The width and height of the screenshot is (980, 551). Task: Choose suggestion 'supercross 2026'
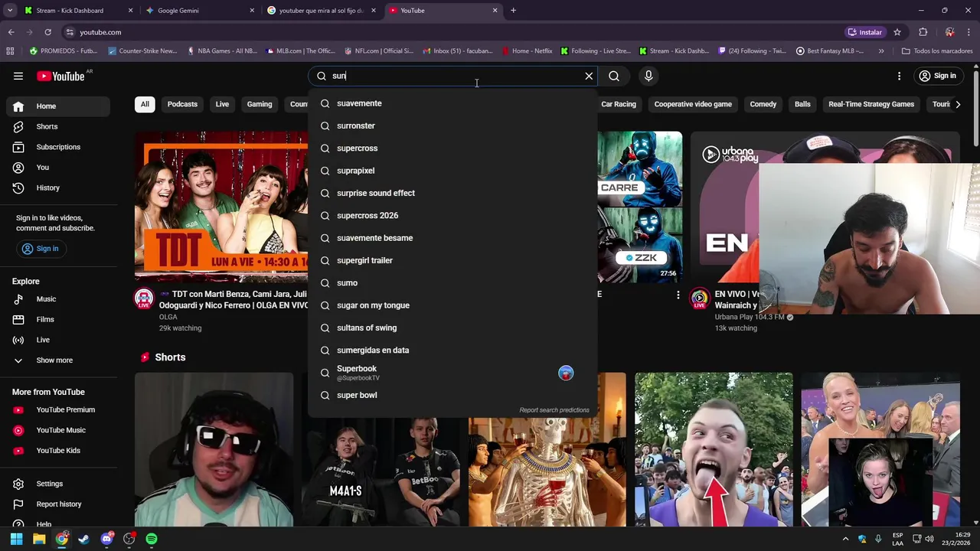tap(452, 216)
